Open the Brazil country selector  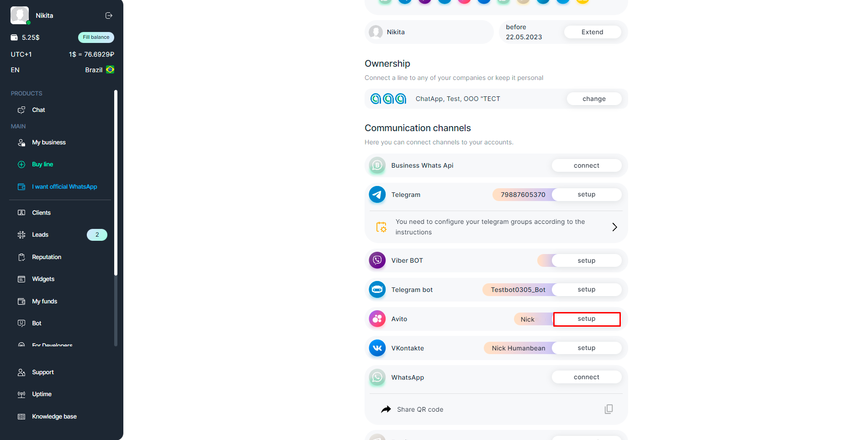pyautogui.click(x=100, y=70)
